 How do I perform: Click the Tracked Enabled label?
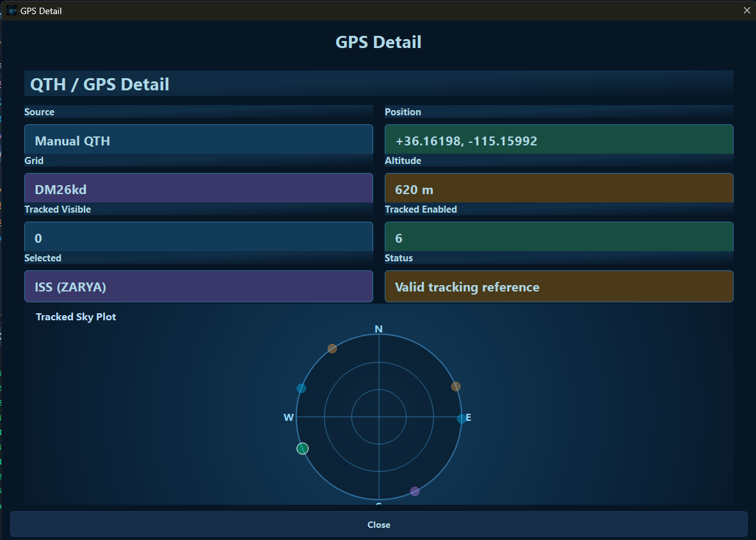(x=421, y=209)
